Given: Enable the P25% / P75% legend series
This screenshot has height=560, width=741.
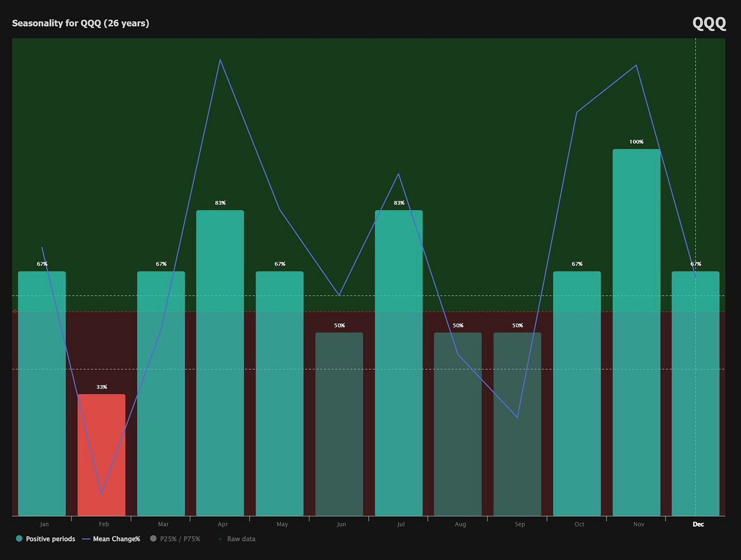Looking at the screenshot, I should pyautogui.click(x=175, y=539).
